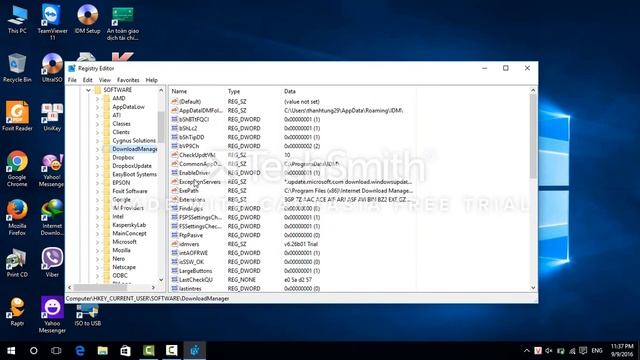This screenshot has height=360, width=640.
Task: Select the Raptr desktop icon
Action: [x=17, y=311]
